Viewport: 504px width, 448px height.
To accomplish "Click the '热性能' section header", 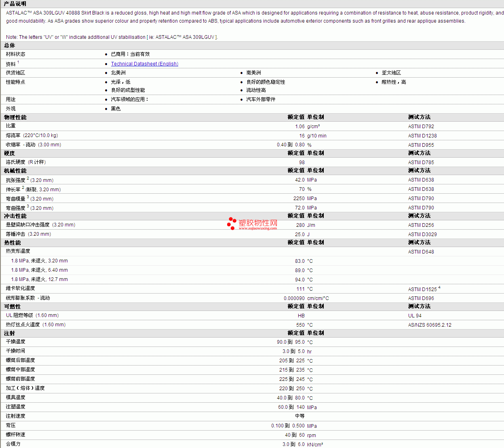I will click(x=13, y=243).
